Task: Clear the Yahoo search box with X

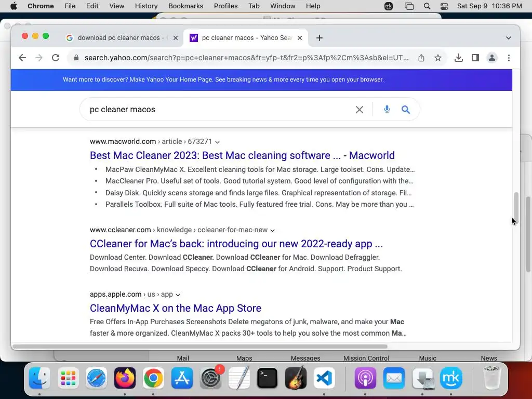Action: tap(360, 110)
